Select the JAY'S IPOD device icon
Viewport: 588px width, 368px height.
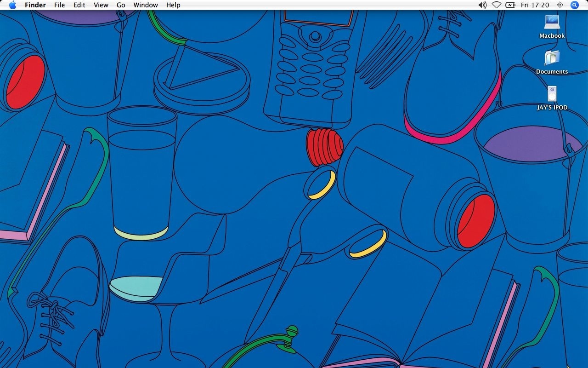(x=552, y=94)
